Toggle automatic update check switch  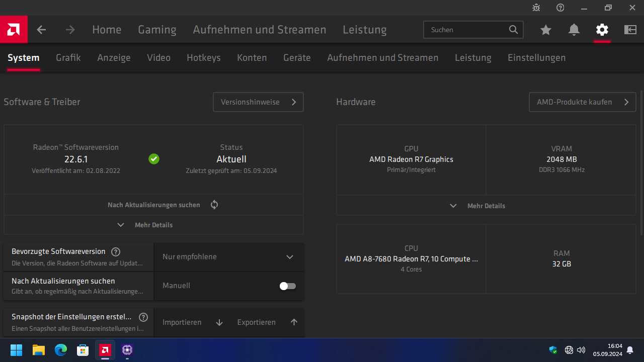(x=288, y=286)
